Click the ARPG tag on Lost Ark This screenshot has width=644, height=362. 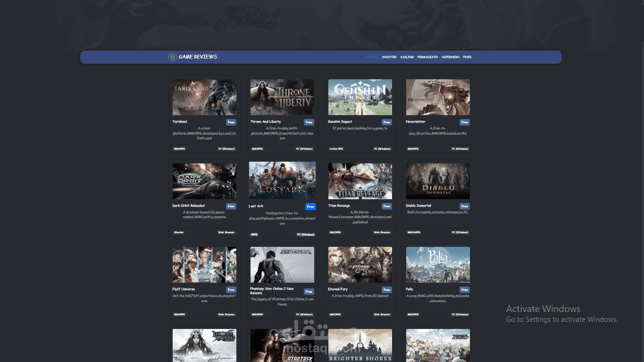pyautogui.click(x=255, y=234)
